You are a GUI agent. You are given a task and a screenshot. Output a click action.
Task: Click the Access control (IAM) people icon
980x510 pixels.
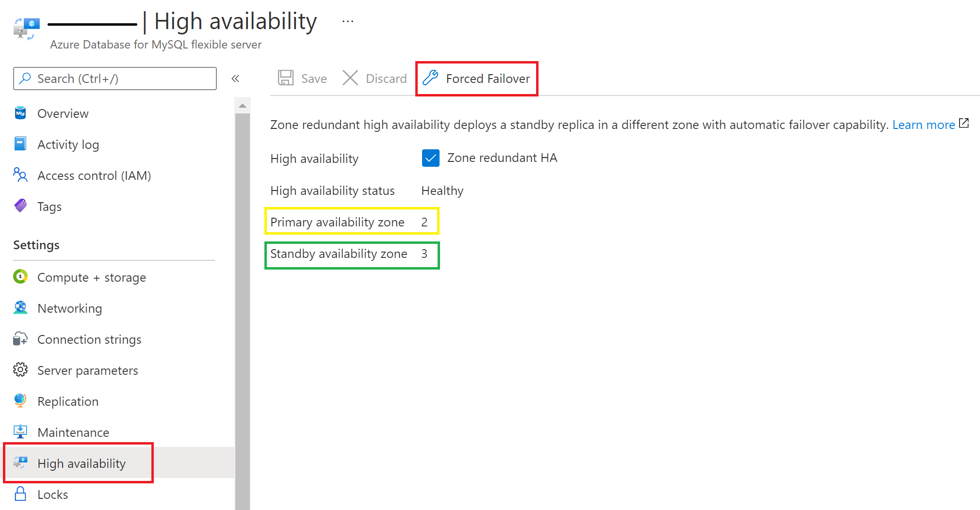coord(20,175)
